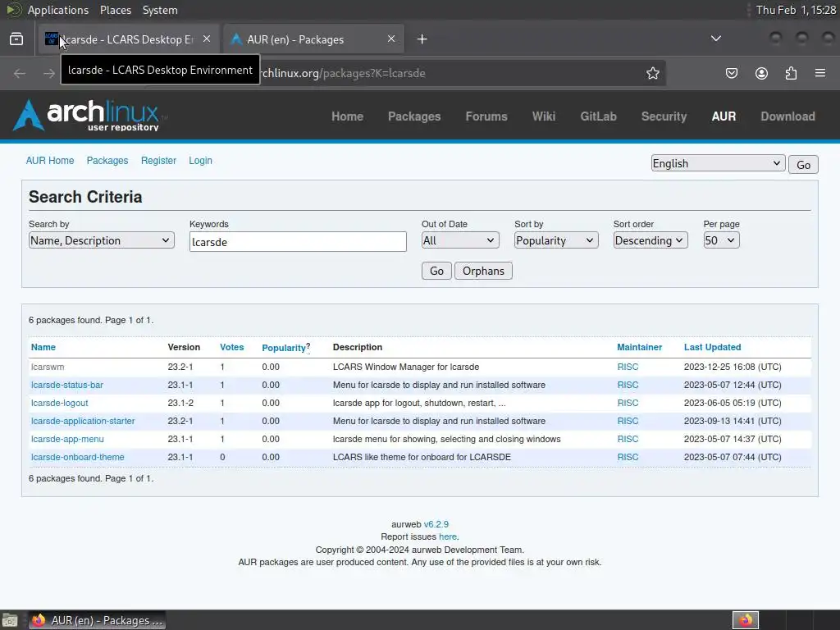Viewport: 840px width, 630px height.
Task: Open the Login link
Action: click(200, 161)
